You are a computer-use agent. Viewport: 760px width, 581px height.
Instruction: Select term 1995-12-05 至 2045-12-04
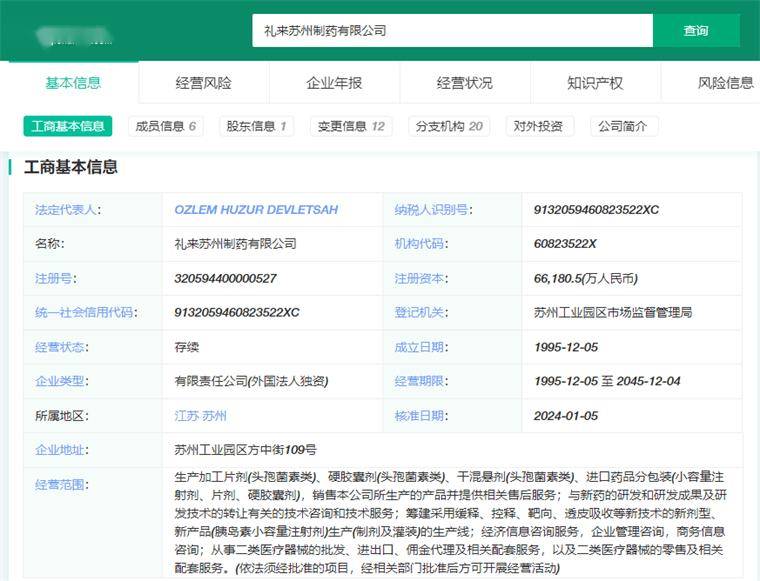pyautogui.click(x=607, y=381)
